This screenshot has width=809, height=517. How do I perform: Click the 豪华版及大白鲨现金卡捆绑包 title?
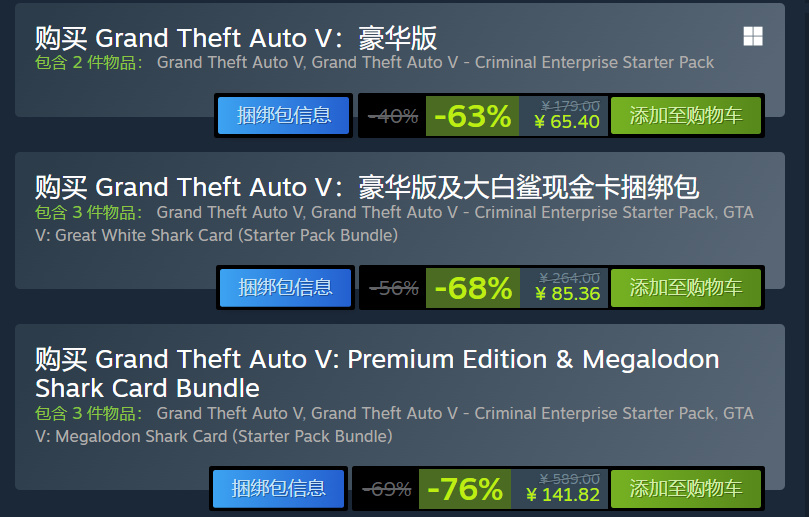(x=366, y=187)
